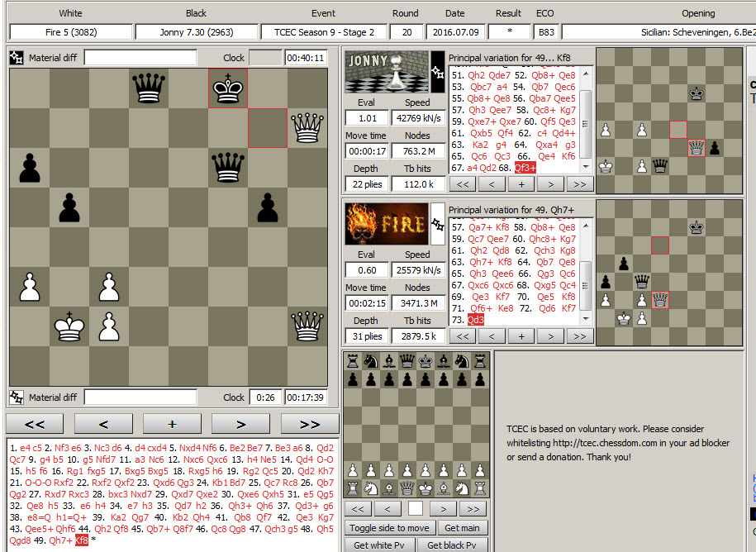
Task: Click the ECO field B83
Action: coord(546,32)
